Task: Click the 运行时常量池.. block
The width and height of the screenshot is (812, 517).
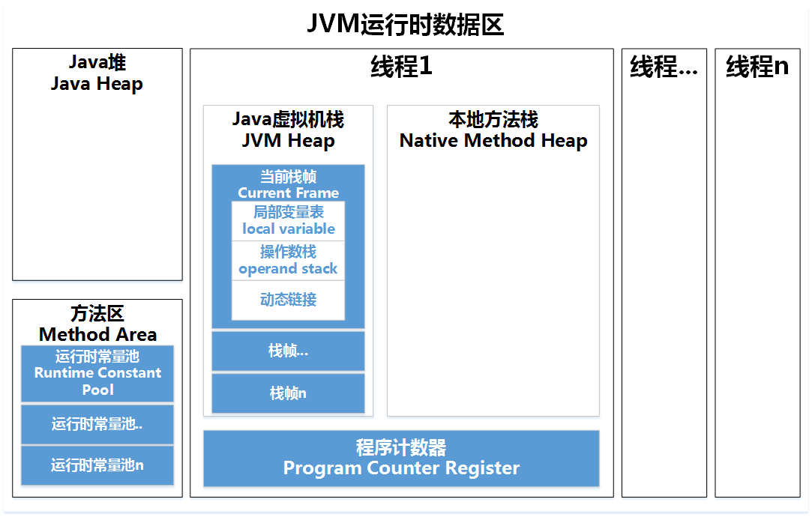Action: tap(97, 424)
